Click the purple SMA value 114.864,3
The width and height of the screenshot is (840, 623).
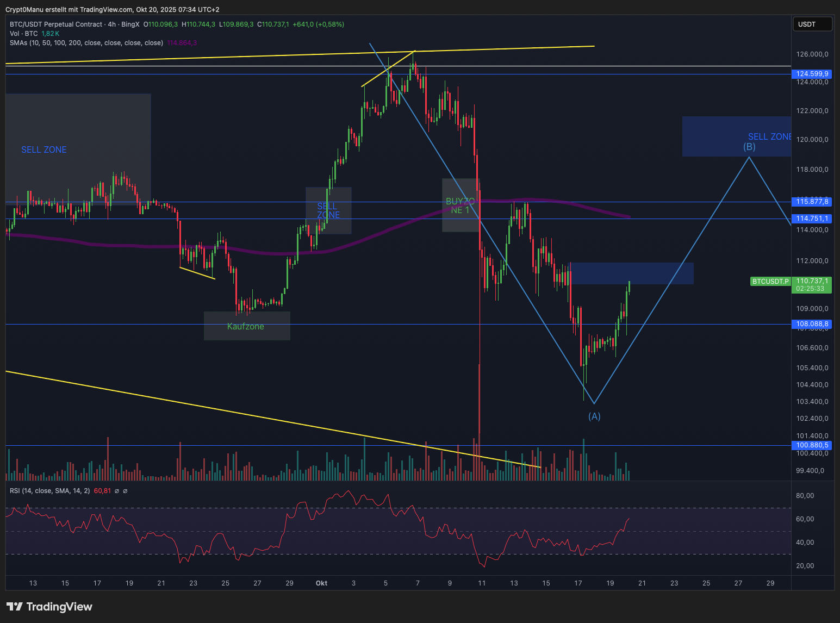(x=182, y=43)
